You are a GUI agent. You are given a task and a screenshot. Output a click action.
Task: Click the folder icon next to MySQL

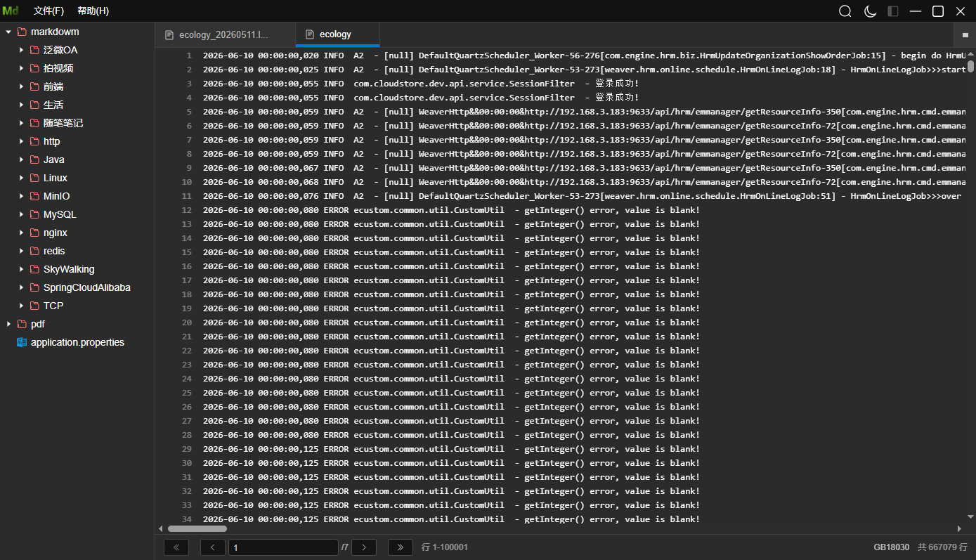tap(34, 214)
